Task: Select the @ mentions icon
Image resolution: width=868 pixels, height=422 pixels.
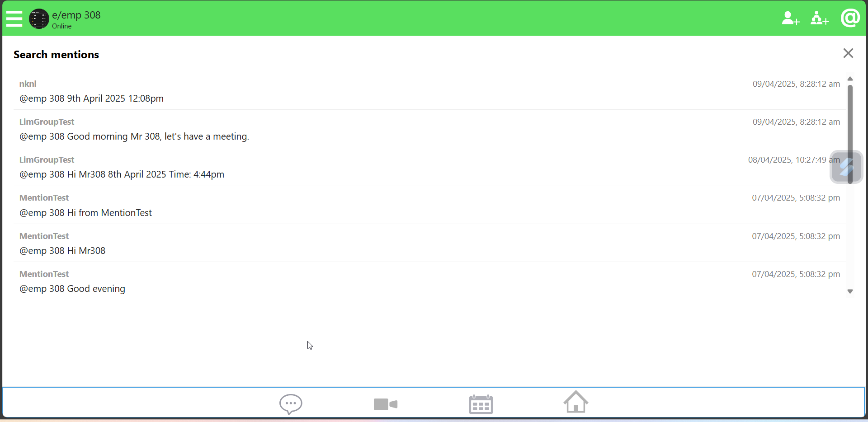Action: coord(850,18)
